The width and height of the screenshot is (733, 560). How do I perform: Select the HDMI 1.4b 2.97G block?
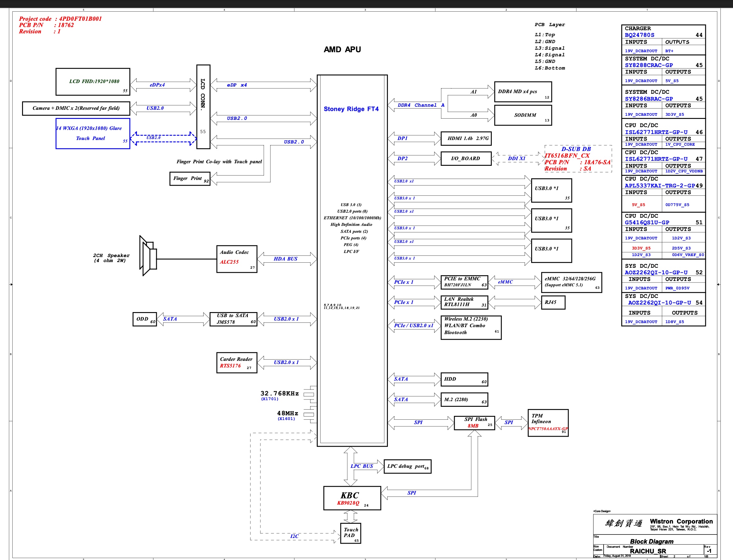pos(466,139)
